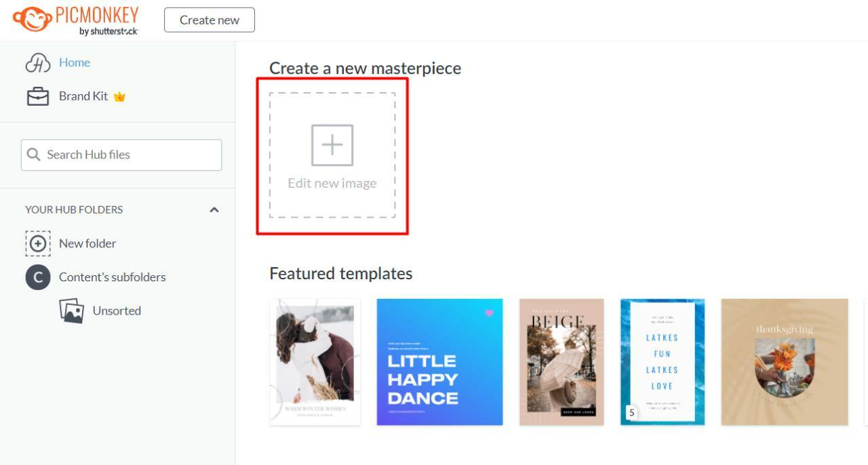
Task: Select the Content's subfolders C avatar
Action: [38, 277]
